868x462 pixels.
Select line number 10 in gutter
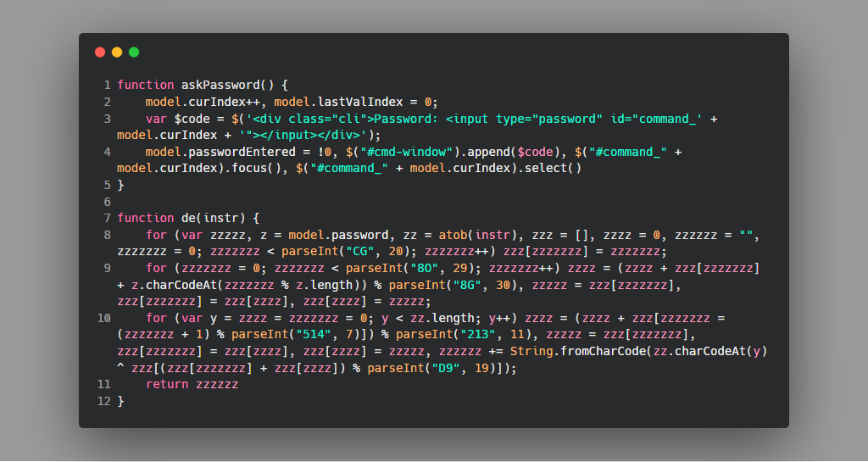pyautogui.click(x=104, y=318)
